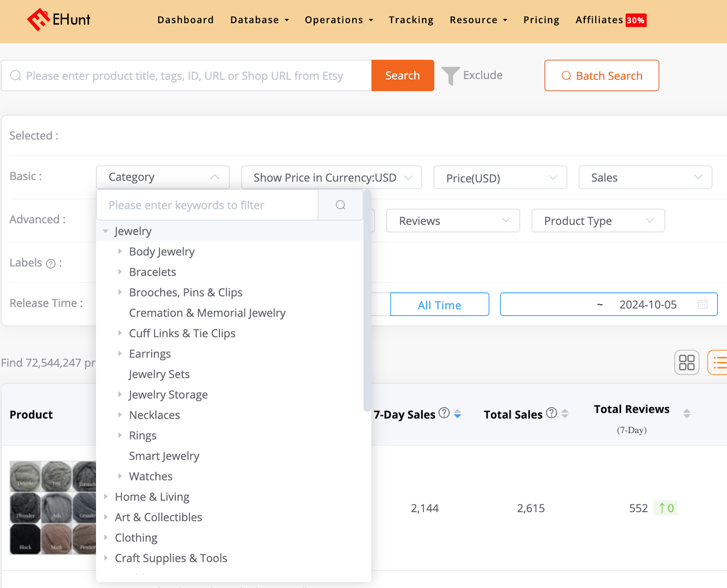727x588 pixels.
Task: Expand Home & Living category arrow
Action: pyautogui.click(x=105, y=496)
